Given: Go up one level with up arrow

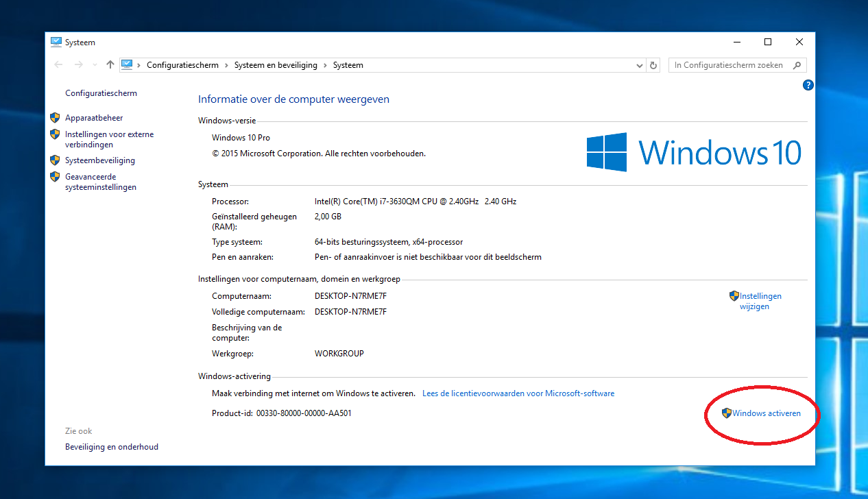Looking at the screenshot, I should tap(110, 64).
